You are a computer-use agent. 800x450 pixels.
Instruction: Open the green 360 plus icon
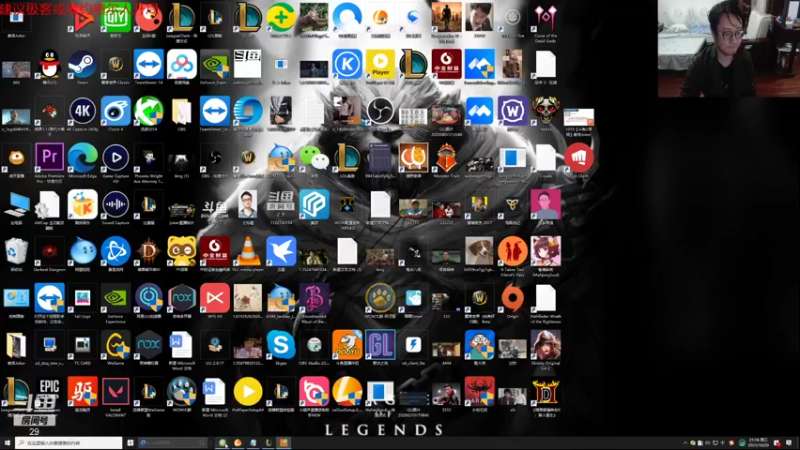point(281,18)
